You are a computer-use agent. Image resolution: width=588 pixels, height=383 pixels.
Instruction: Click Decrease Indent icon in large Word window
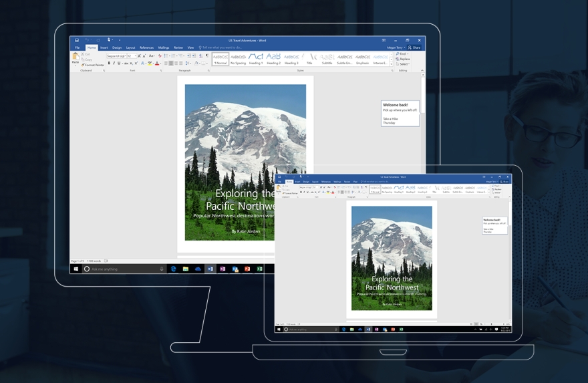(189, 55)
